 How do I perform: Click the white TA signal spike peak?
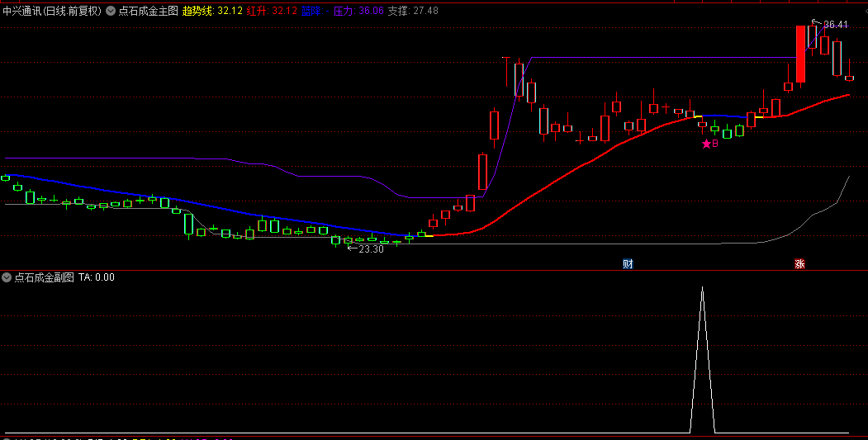[702, 288]
